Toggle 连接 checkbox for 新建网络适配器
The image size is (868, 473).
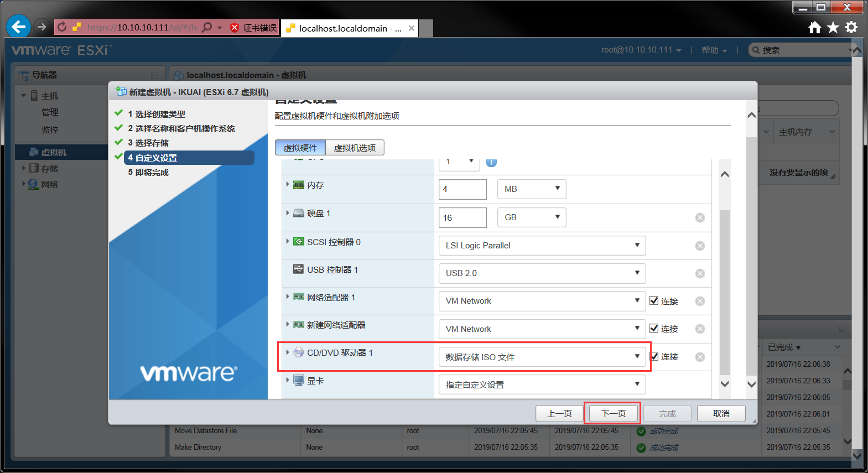(x=654, y=328)
